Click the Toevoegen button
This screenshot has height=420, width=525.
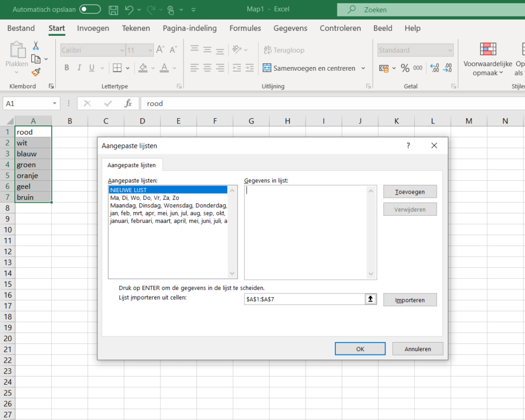click(x=410, y=192)
